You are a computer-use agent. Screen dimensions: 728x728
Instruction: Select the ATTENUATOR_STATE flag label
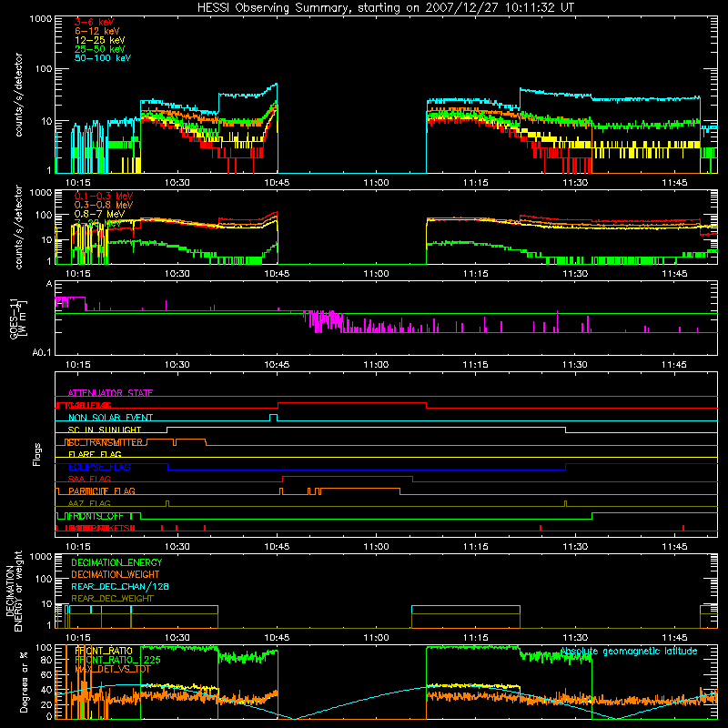(x=110, y=393)
